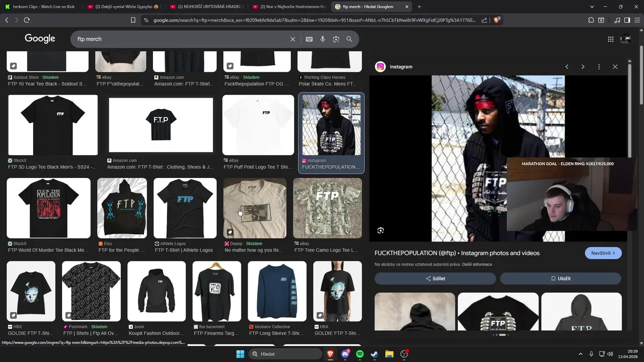Click the Navštívit button

[x=603, y=253]
